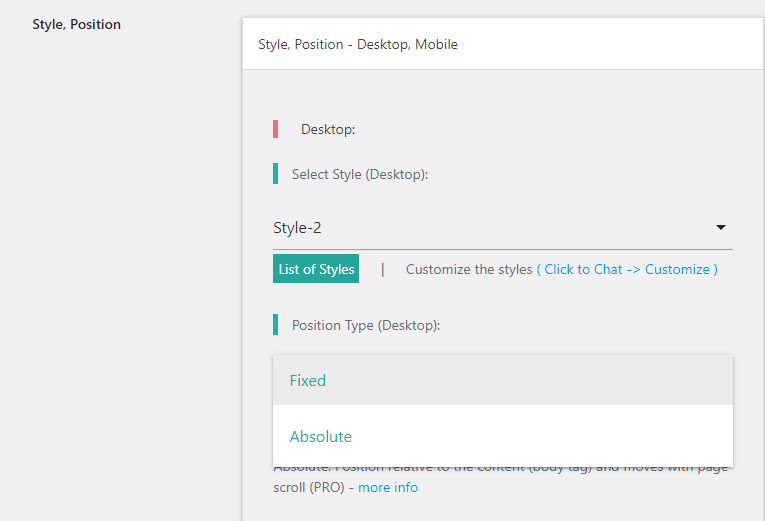The width and height of the screenshot is (765, 521).
Task: Choose Absolute from the position list
Action: 320,437
